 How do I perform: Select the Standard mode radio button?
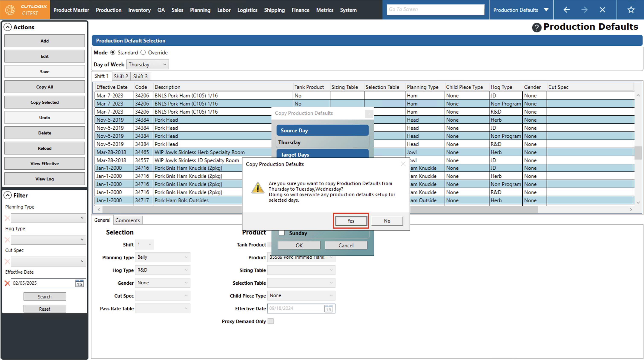click(113, 52)
